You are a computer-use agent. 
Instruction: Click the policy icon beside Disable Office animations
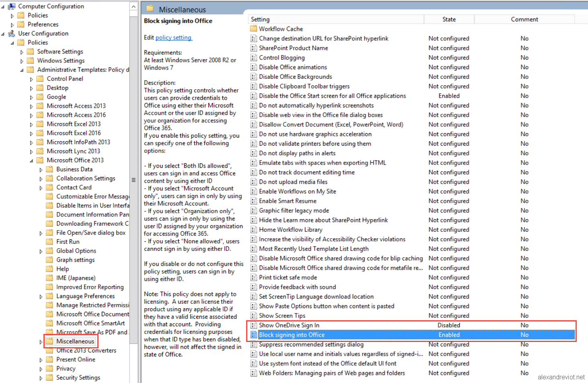[253, 67]
